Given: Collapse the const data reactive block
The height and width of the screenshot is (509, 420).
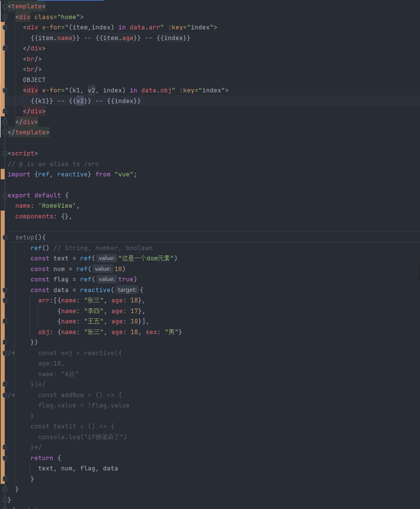Looking at the screenshot, I should pyautogui.click(x=5, y=290).
